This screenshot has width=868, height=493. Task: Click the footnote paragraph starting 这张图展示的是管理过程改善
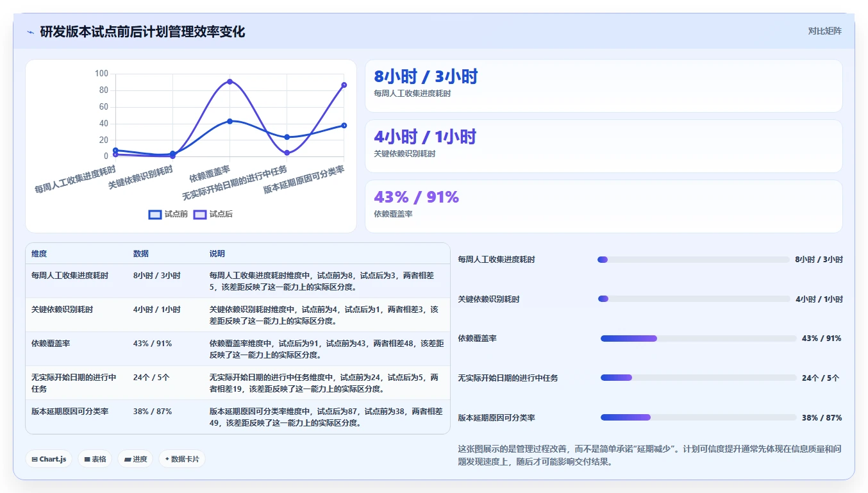(649, 455)
